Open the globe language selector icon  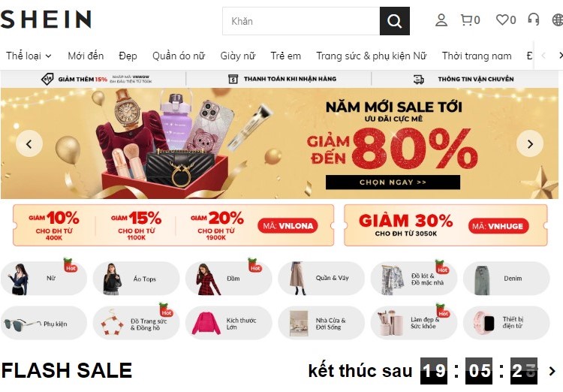(558, 20)
